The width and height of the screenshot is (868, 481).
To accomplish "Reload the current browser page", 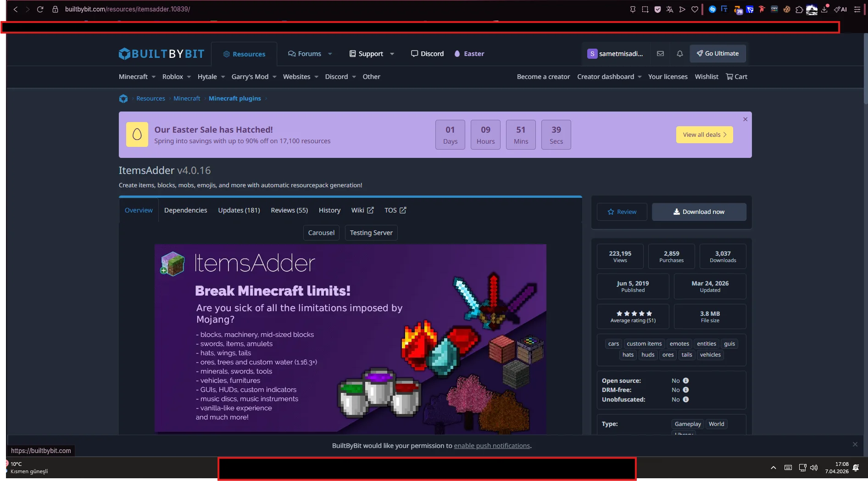I will (40, 9).
